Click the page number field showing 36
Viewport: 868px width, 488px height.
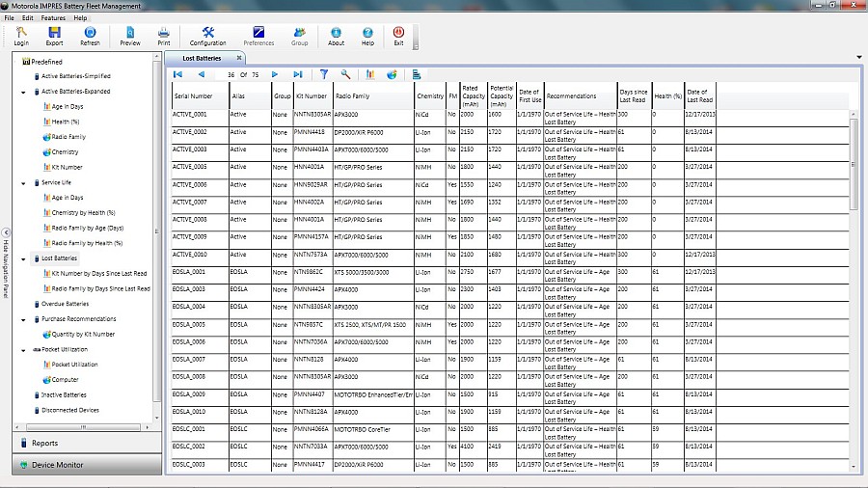[226, 74]
